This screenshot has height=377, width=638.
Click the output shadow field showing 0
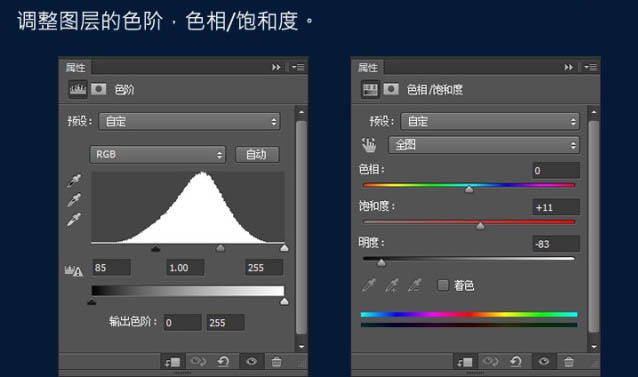(183, 323)
